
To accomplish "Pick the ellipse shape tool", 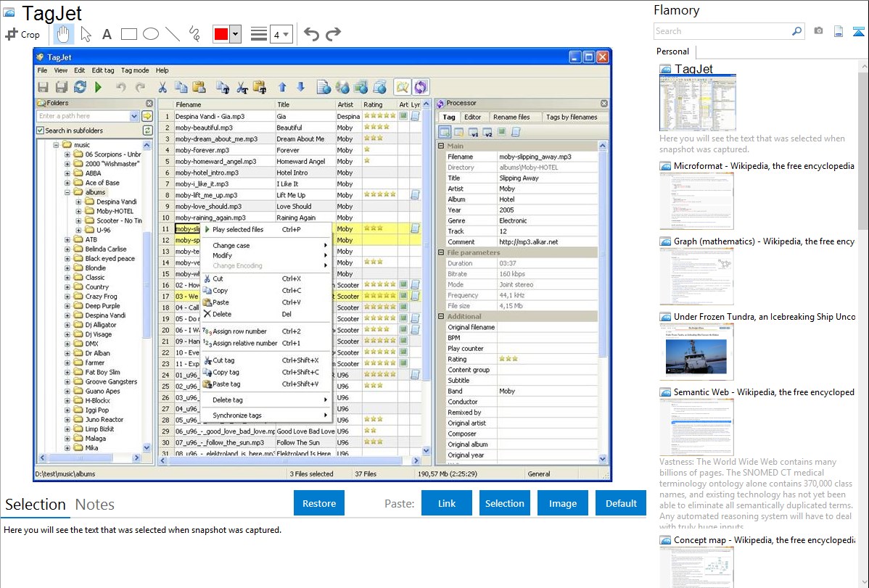I will [x=151, y=34].
